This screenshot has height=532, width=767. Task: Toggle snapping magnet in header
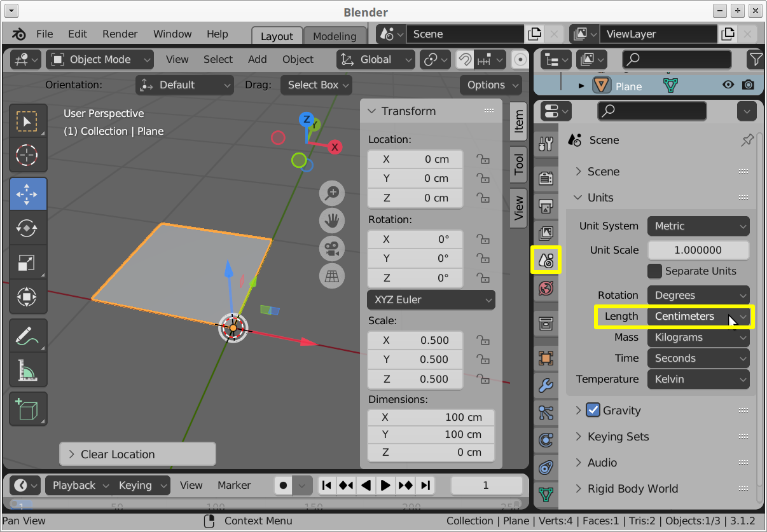coord(465,60)
